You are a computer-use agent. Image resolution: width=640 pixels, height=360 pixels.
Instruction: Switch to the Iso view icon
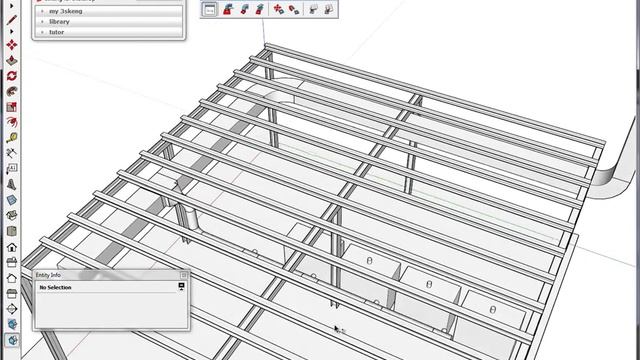[x=11, y=216]
